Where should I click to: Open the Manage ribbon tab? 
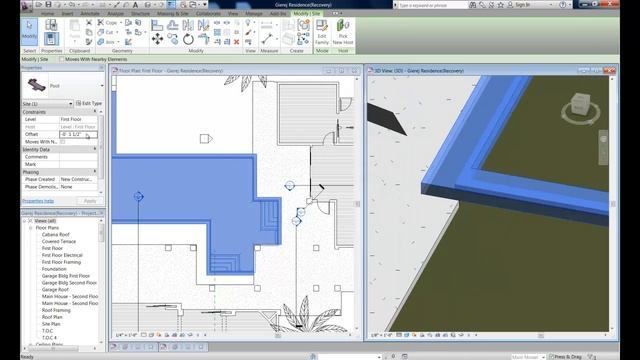pyautogui.click(x=254, y=13)
